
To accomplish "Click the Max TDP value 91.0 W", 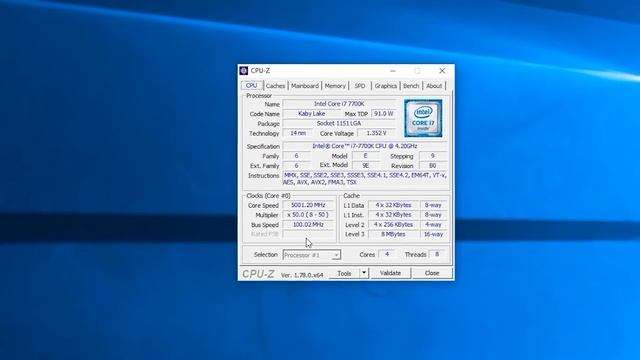I will (x=384, y=113).
